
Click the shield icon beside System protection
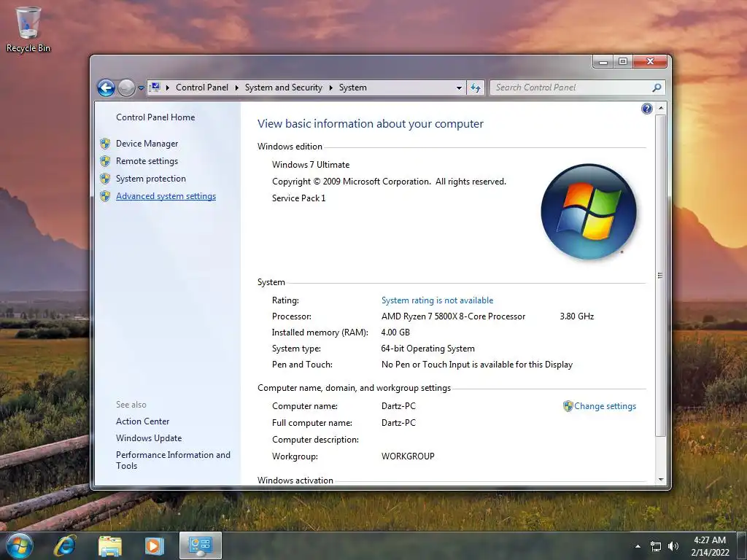pyautogui.click(x=105, y=179)
